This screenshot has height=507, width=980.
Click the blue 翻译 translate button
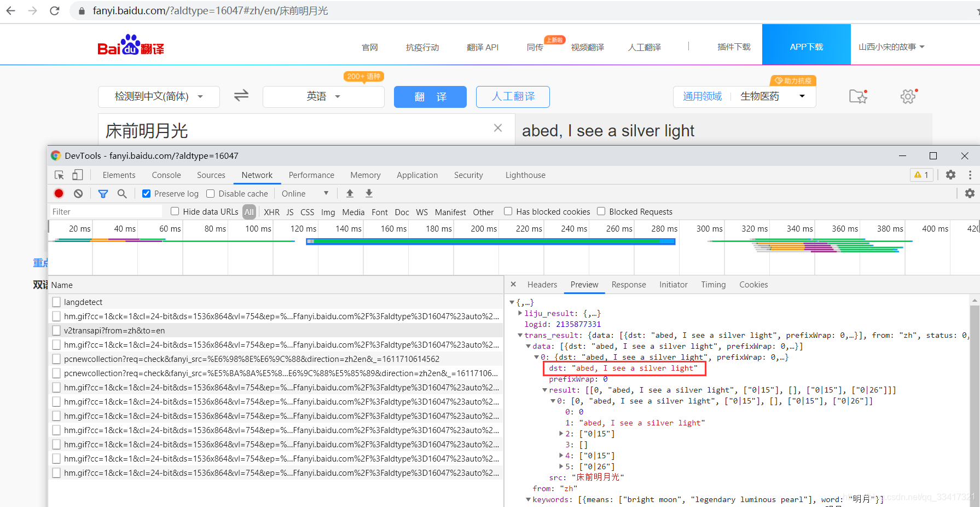(x=430, y=97)
